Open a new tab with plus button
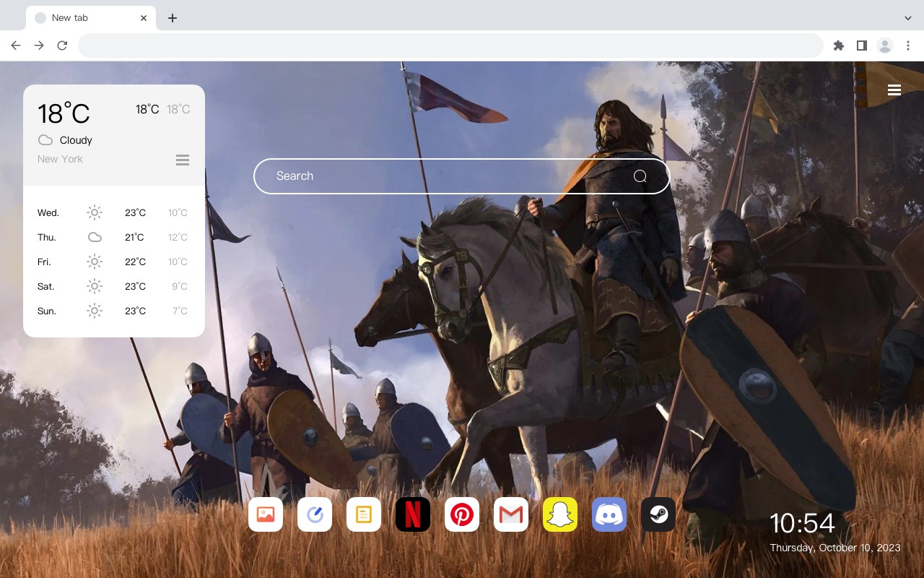The image size is (924, 578). (173, 18)
